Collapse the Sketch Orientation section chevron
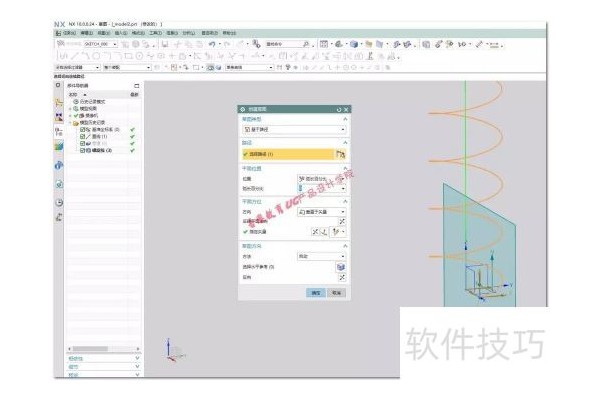600x400 pixels. pos(345,246)
